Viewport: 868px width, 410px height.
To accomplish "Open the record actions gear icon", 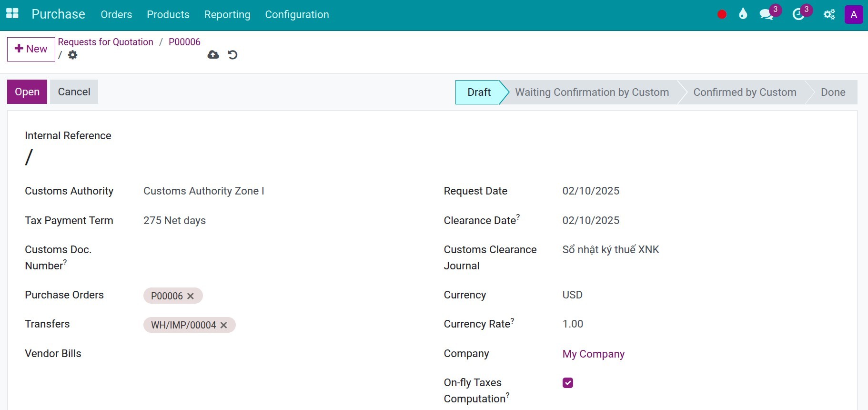I will (x=72, y=55).
